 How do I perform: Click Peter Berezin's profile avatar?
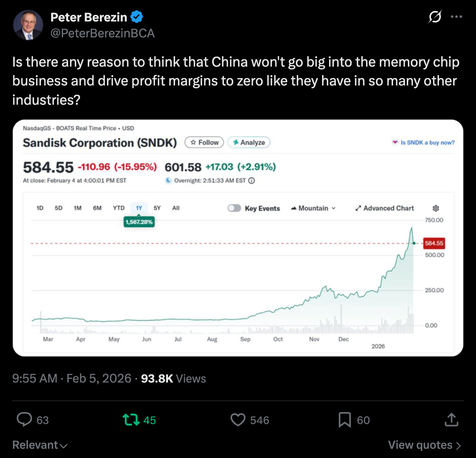coord(28,25)
